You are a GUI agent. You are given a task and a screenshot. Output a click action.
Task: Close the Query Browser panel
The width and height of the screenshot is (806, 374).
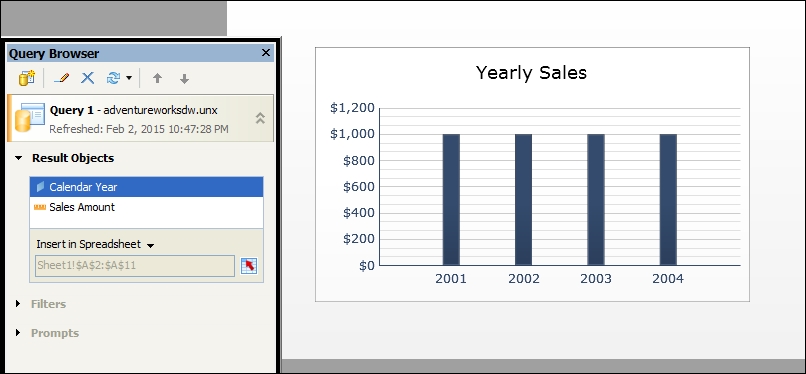266,53
